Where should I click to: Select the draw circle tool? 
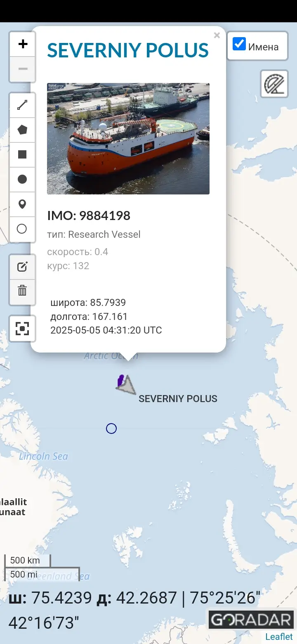coord(22,179)
